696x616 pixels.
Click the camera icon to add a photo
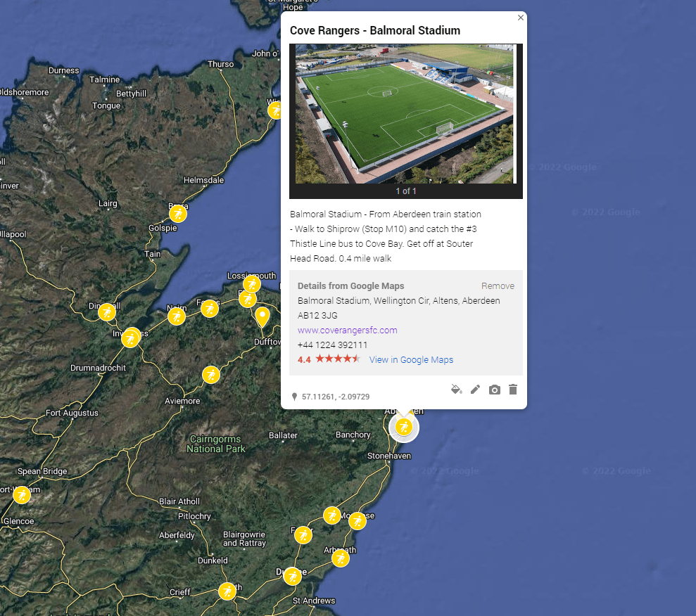(x=494, y=389)
